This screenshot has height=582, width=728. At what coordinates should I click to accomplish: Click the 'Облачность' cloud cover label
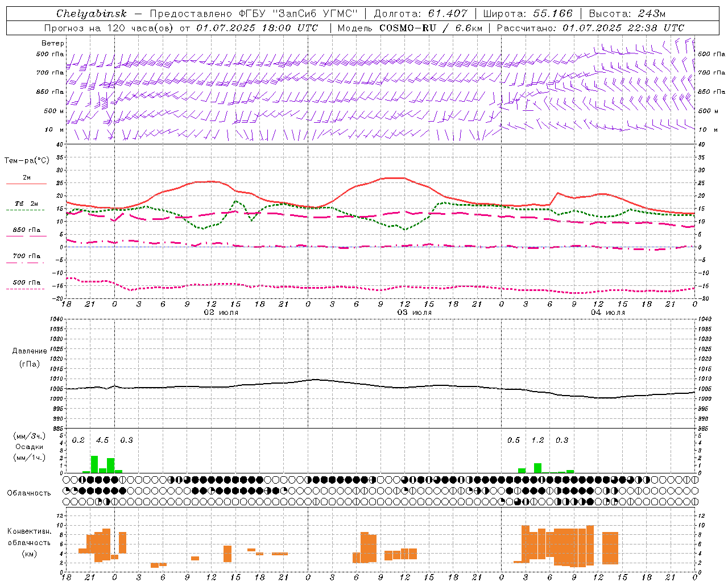click(29, 493)
